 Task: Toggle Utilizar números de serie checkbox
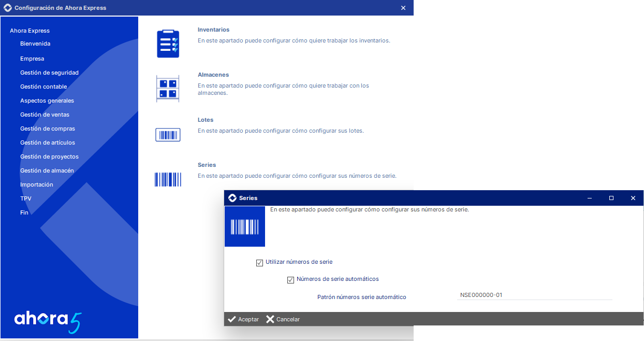pyautogui.click(x=260, y=263)
